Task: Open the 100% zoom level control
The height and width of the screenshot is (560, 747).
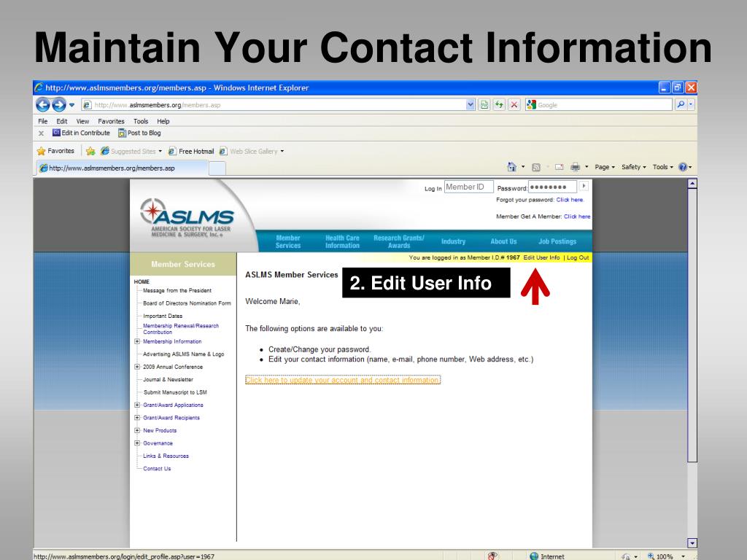Action: (666, 556)
